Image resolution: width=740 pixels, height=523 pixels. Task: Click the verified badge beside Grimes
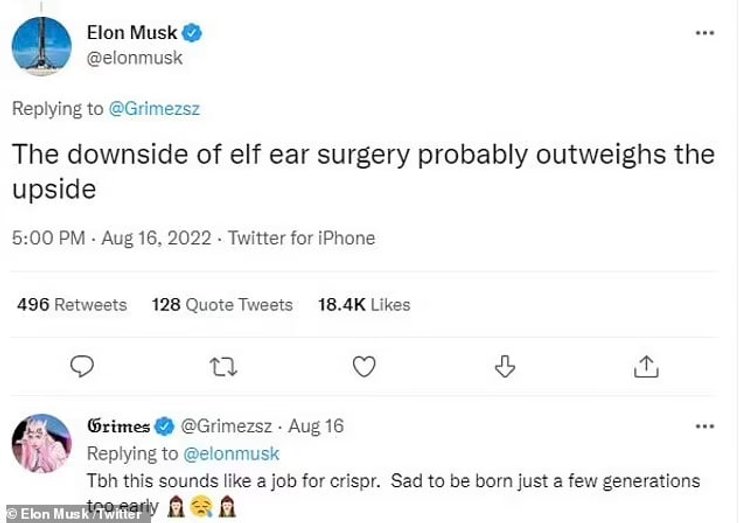click(167, 426)
